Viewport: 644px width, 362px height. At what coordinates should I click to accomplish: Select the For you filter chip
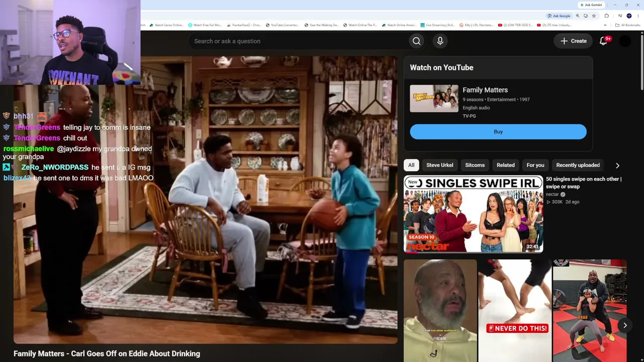535,165
